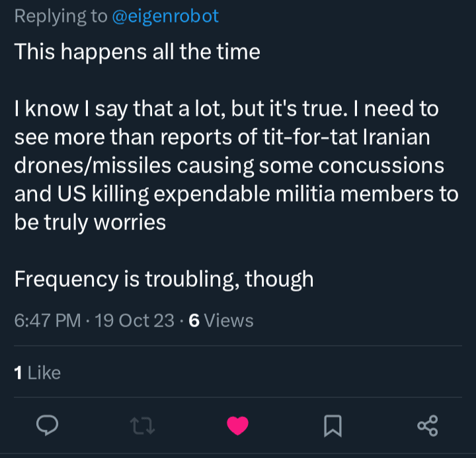Click the phrase "be truly worries"

(90, 222)
